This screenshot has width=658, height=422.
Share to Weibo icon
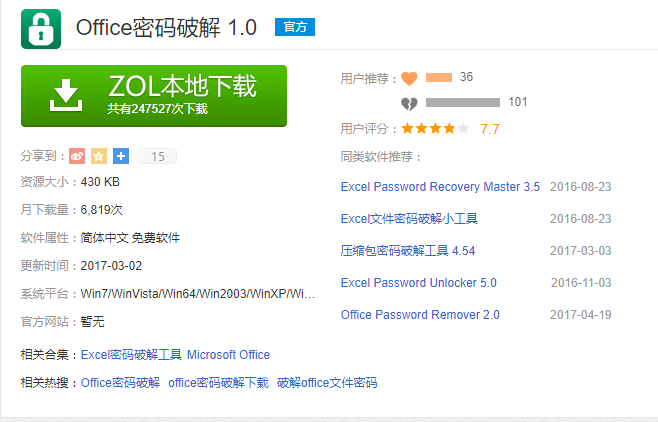[77, 156]
